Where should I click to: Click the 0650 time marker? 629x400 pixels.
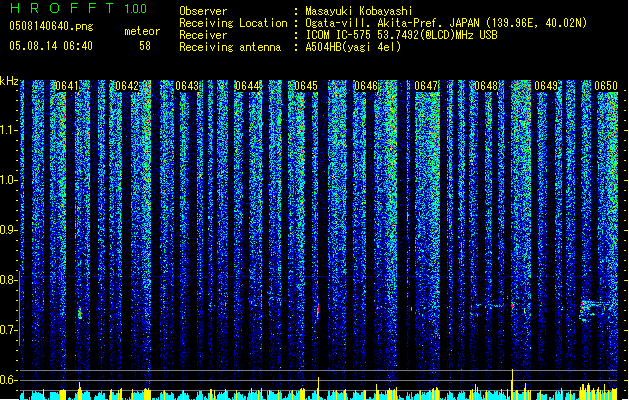tap(606, 86)
